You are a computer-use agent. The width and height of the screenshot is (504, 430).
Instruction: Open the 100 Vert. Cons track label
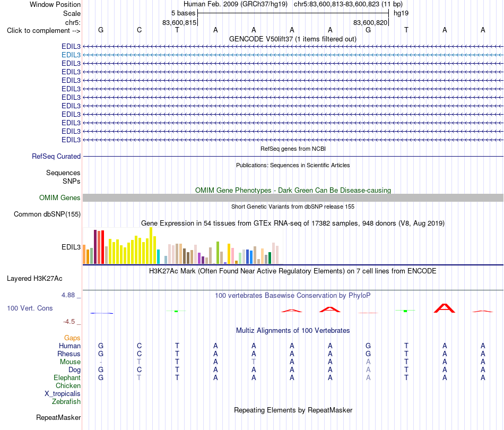click(30, 308)
